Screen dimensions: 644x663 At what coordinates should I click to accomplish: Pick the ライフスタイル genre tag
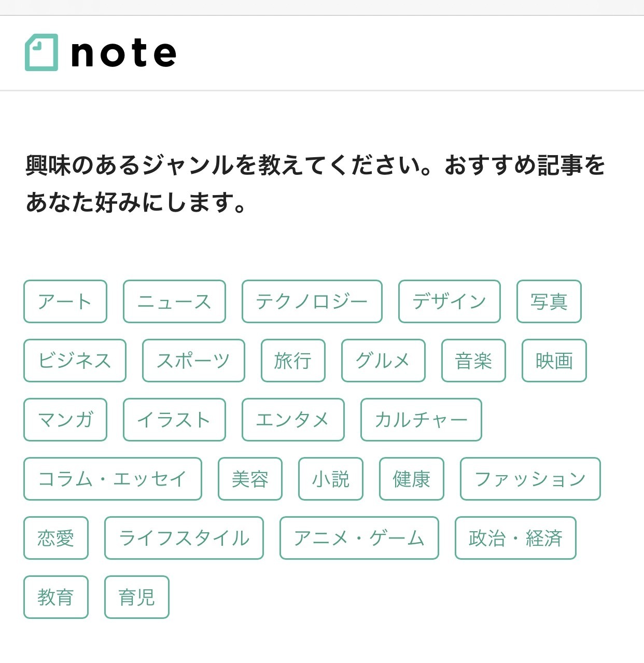[x=184, y=538]
